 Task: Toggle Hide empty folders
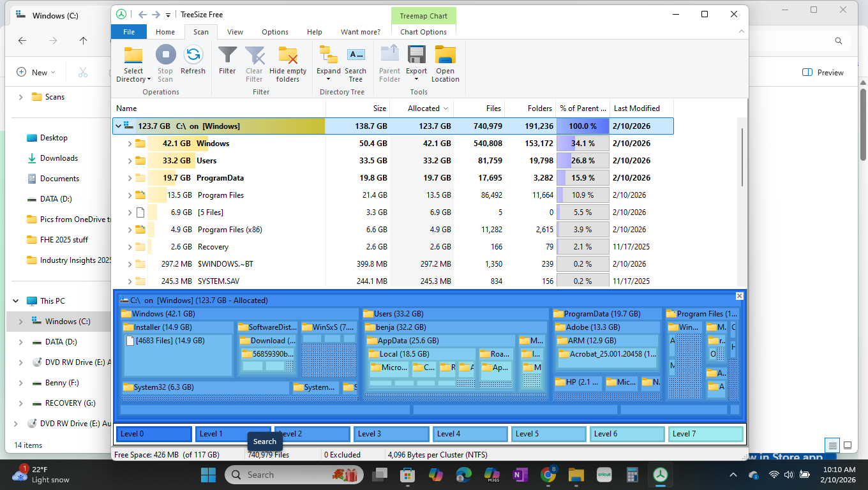pyautogui.click(x=288, y=55)
